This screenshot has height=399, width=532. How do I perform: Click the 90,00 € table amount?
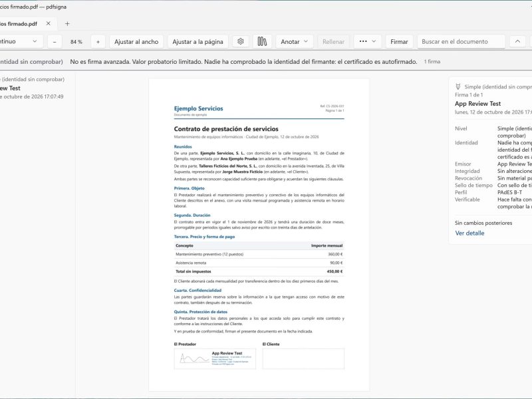336,263
